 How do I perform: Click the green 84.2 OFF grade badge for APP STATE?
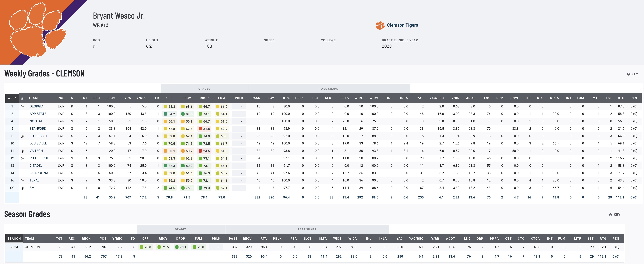pyautogui.click(x=169, y=113)
